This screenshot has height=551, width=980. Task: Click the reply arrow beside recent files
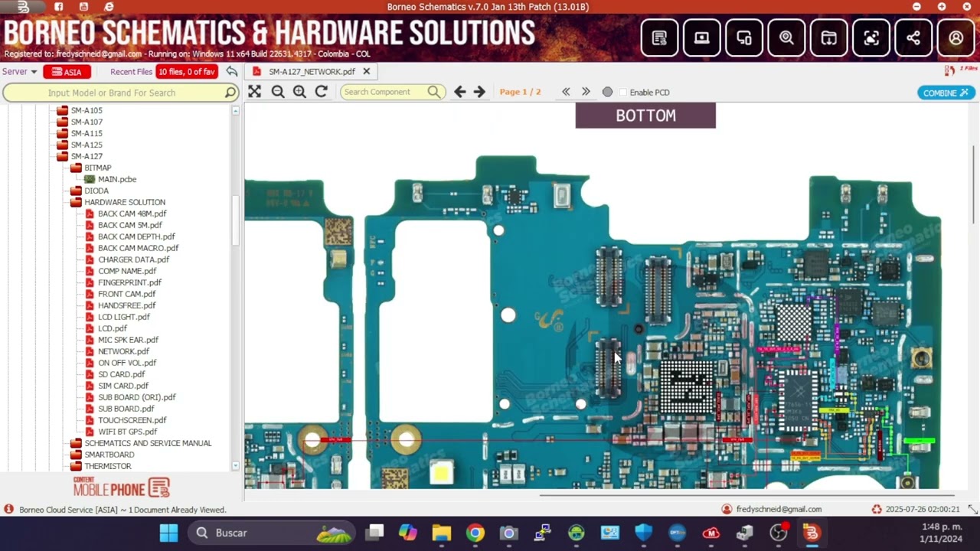click(231, 71)
